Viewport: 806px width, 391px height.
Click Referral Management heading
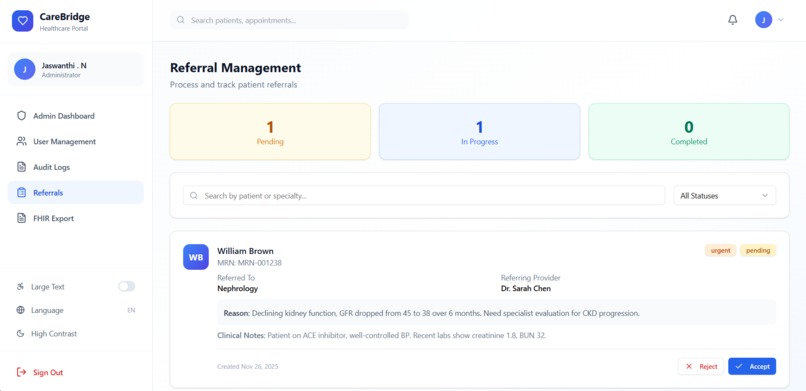[235, 68]
